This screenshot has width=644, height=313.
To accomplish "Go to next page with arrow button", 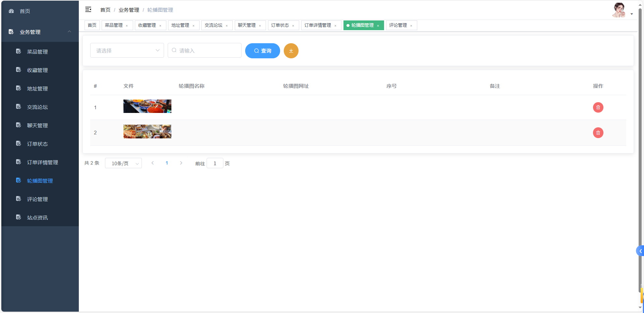I will 181,163.
